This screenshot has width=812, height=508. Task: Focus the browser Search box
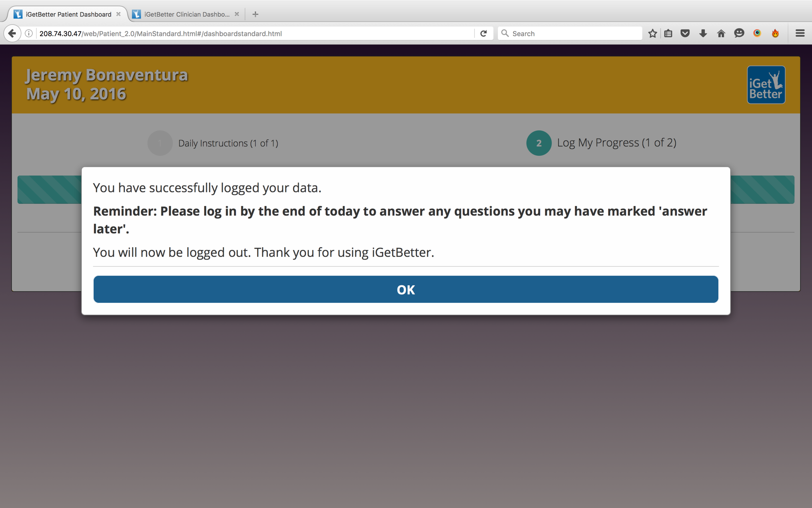pyautogui.click(x=570, y=33)
